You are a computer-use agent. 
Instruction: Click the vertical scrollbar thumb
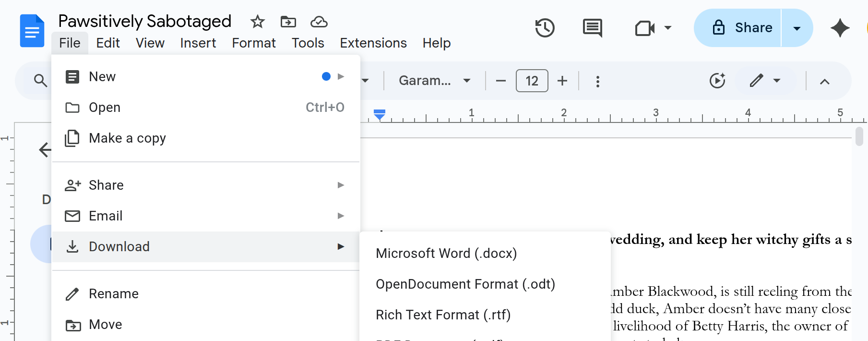[859, 136]
